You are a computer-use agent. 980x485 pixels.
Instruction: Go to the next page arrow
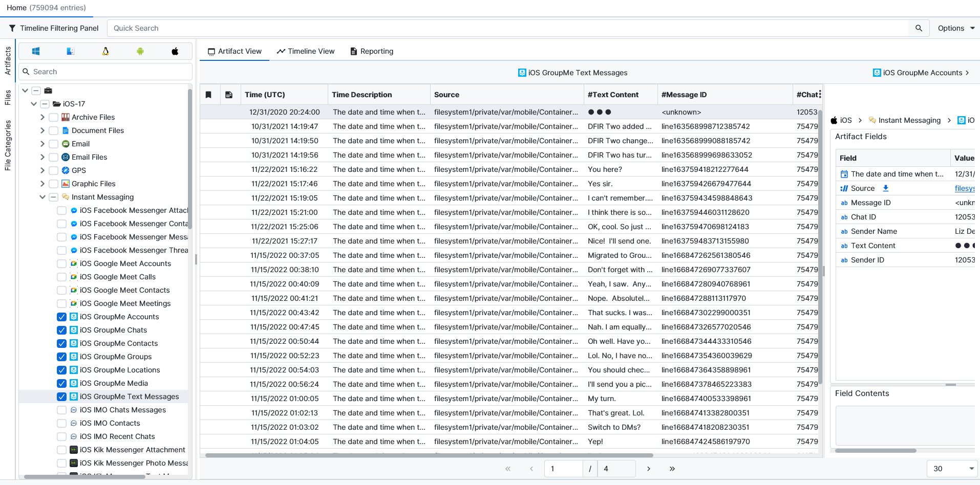point(648,469)
